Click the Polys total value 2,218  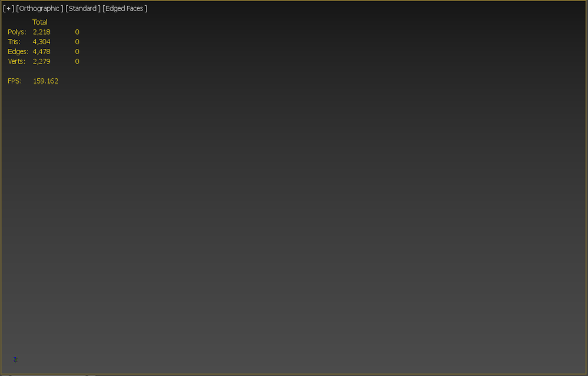point(42,32)
